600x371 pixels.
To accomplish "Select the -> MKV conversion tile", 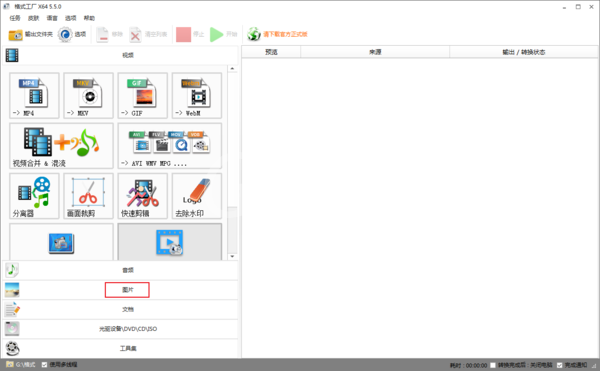I will click(x=88, y=96).
